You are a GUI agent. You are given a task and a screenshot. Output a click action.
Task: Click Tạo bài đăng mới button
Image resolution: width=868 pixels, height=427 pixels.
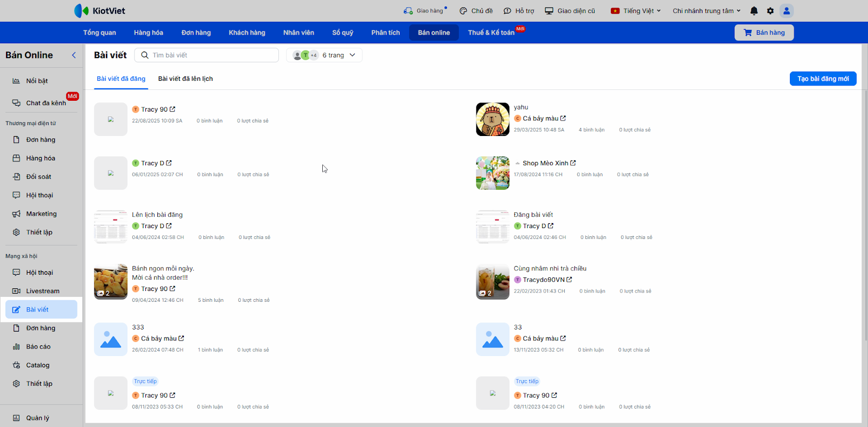[x=823, y=79]
